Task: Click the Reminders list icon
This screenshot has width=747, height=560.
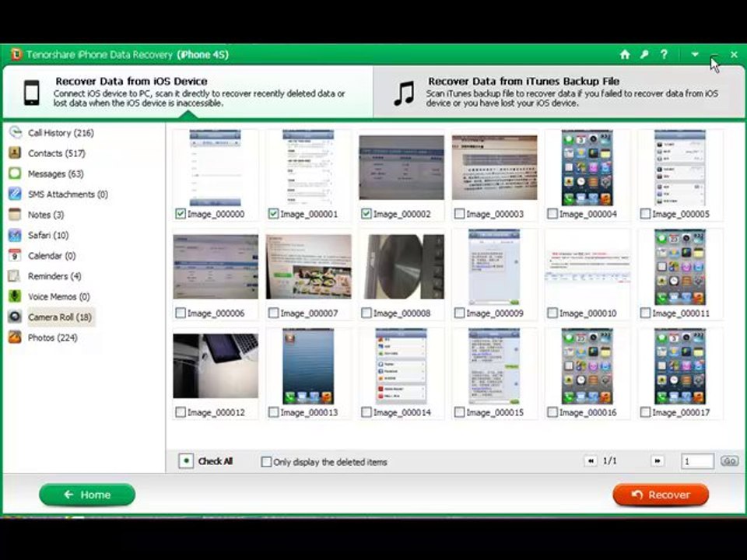Action: pyautogui.click(x=15, y=275)
